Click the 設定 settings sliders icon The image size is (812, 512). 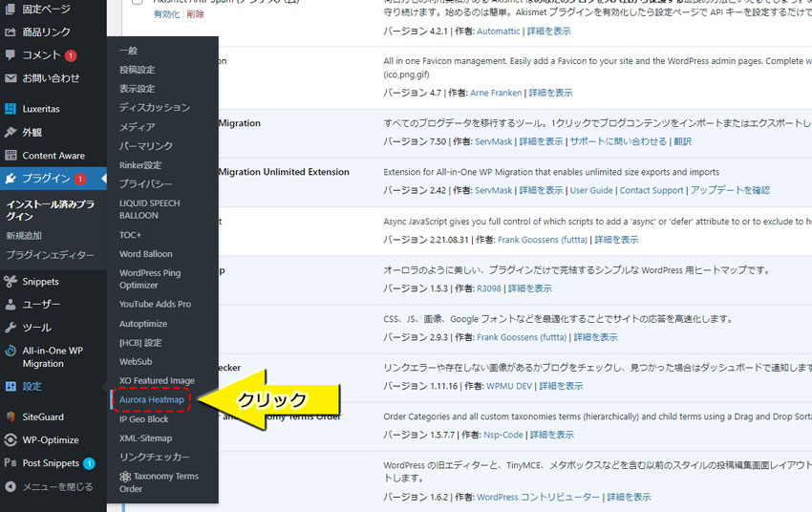coord(11,386)
